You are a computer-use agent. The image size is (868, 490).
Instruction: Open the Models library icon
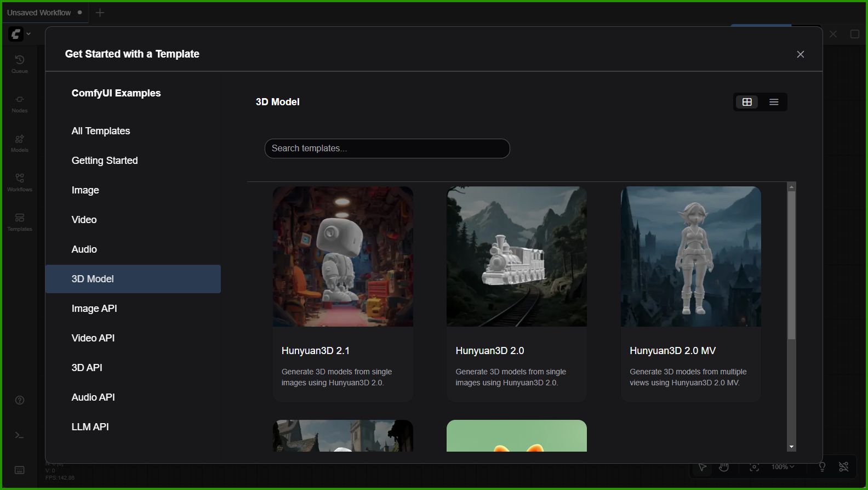pos(20,143)
